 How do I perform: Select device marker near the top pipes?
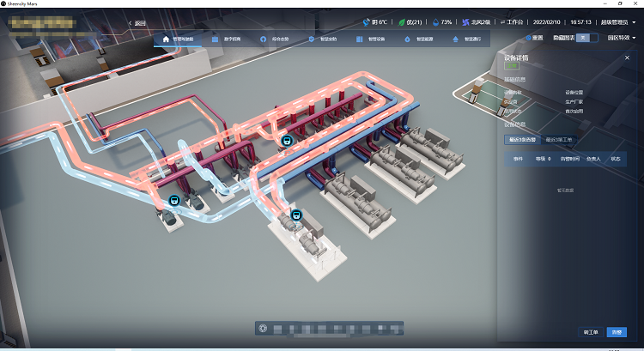287,141
